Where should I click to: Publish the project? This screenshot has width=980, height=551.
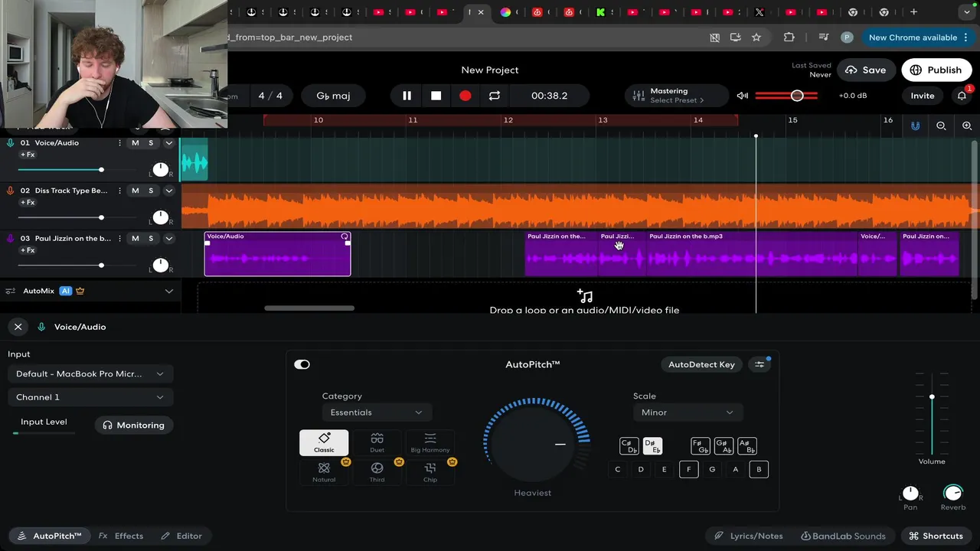pyautogui.click(x=936, y=70)
